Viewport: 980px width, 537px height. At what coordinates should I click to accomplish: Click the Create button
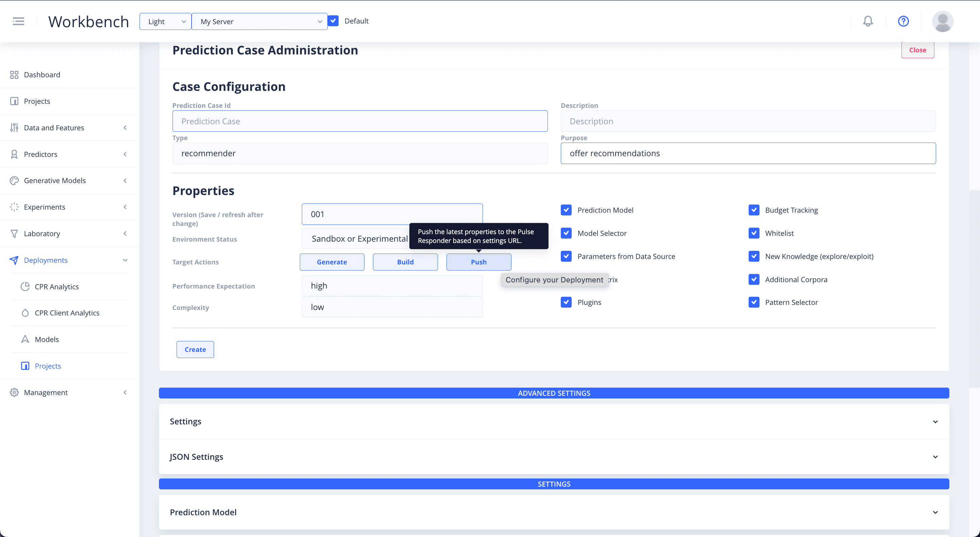pos(195,349)
